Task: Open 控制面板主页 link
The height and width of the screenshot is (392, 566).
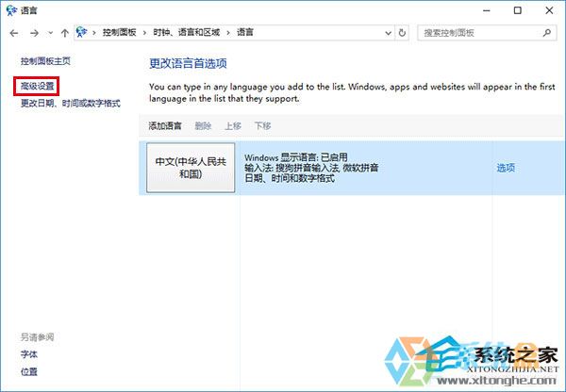Action: tap(45, 61)
